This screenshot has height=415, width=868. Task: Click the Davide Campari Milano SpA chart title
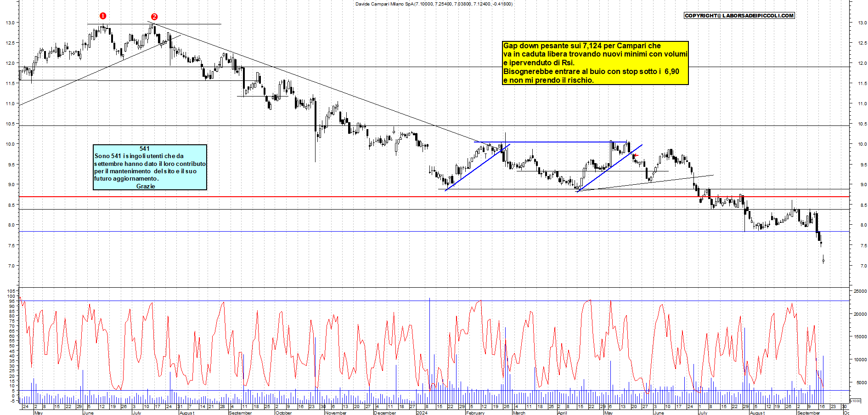(x=434, y=4)
